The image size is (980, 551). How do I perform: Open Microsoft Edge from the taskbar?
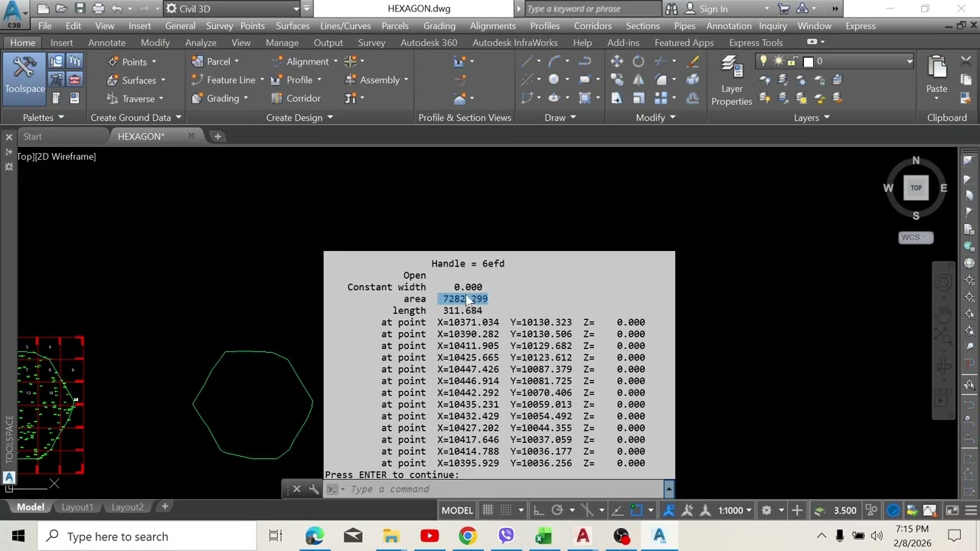(x=315, y=536)
